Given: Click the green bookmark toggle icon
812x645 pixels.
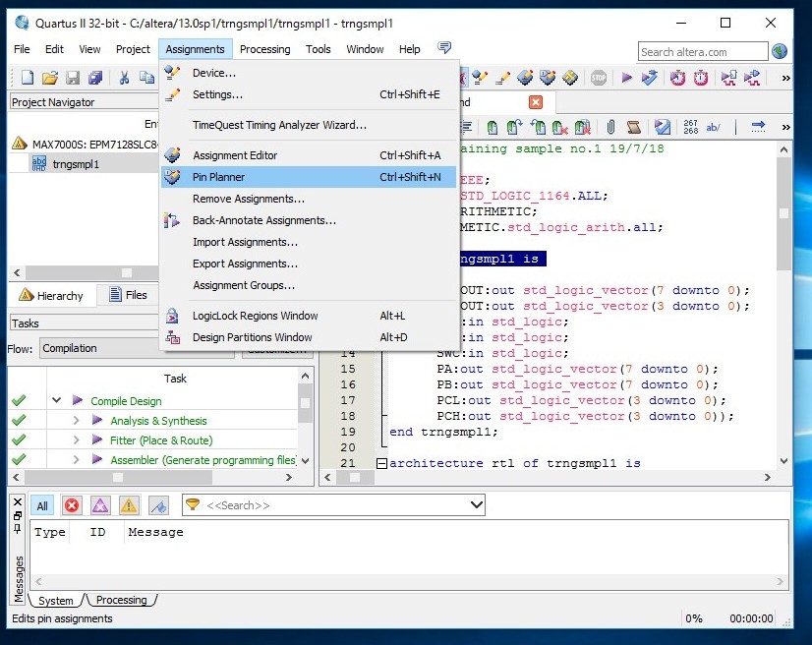Looking at the screenshot, I should [x=492, y=127].
